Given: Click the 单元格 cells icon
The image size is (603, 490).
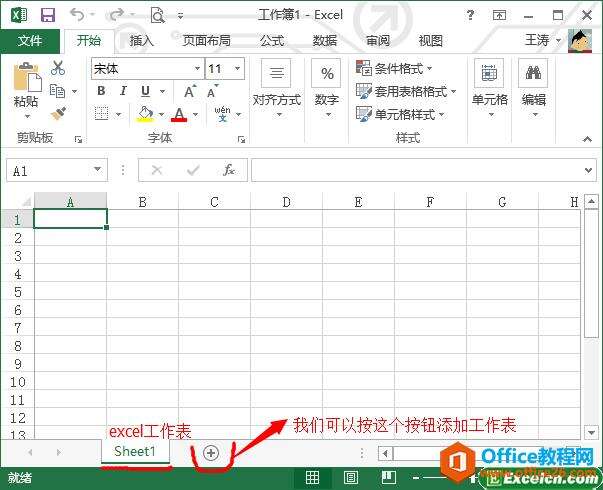Looking at the screenshot, I should click(489, 73).
